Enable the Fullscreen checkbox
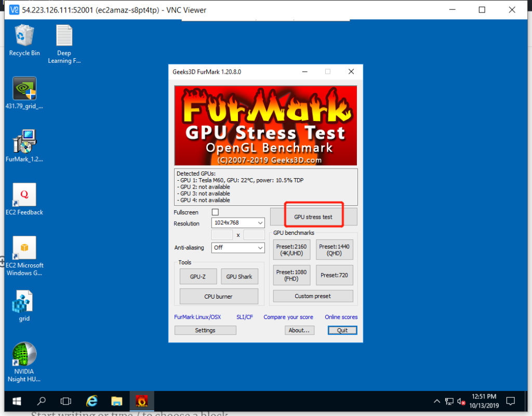The image size is (532, 416). (216, 212)
